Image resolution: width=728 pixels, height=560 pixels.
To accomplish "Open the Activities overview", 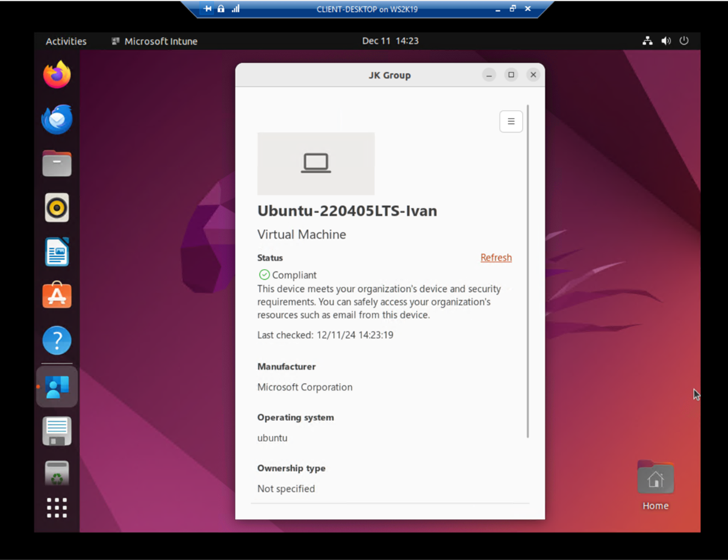I will pyautogui.click(x=66, y=41).
